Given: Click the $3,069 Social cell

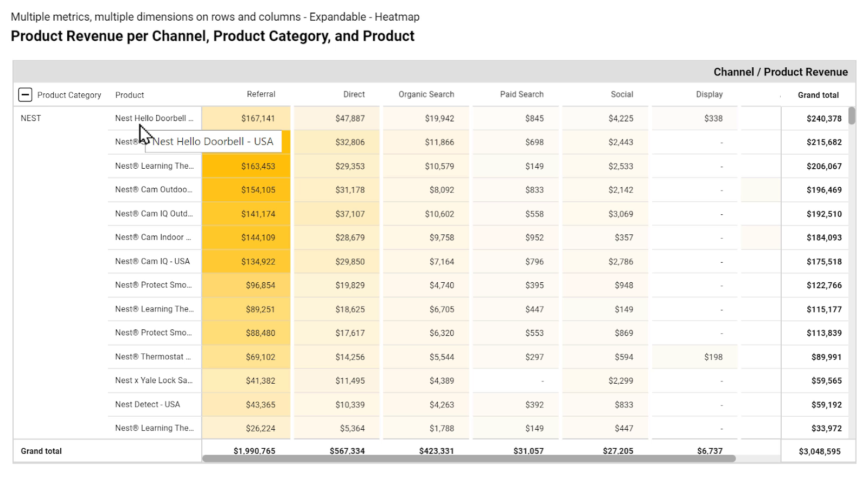Looking at the screenshot, I should coord(605,214).
